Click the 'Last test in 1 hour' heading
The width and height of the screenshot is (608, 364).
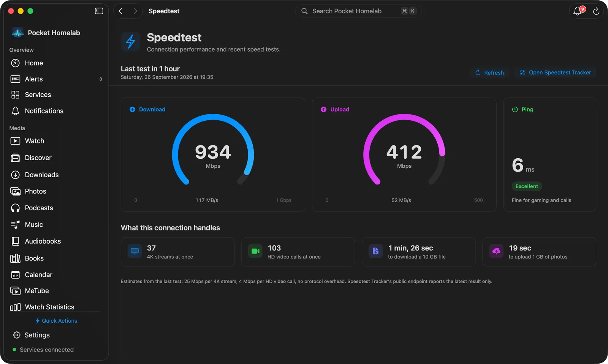pyautogui.click(x=150, y=69)
